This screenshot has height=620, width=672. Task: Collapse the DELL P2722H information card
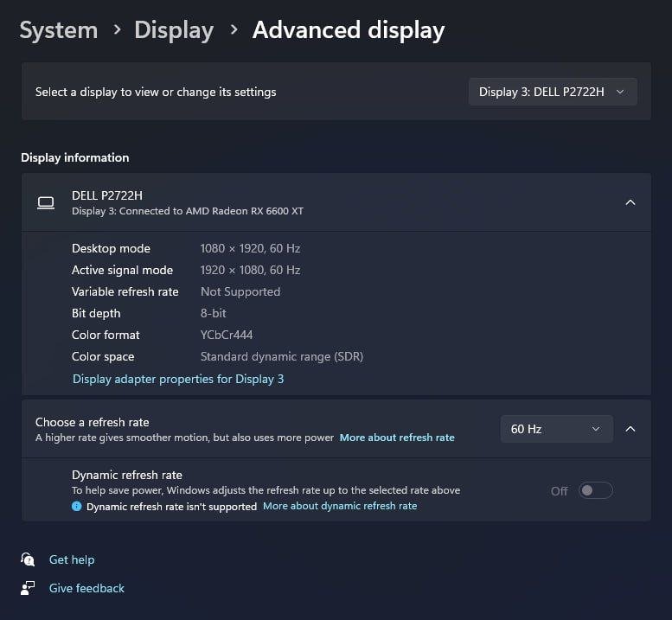[x=630, y=202]
